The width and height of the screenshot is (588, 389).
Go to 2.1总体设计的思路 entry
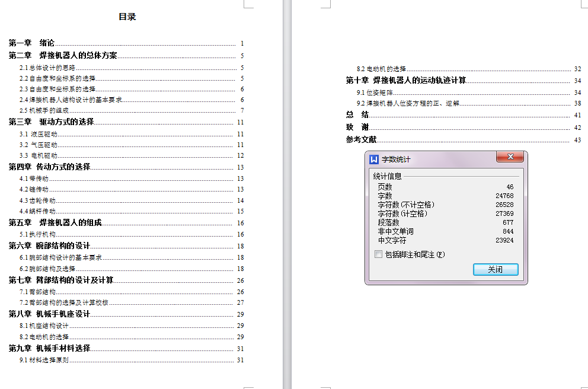(132, 68)
